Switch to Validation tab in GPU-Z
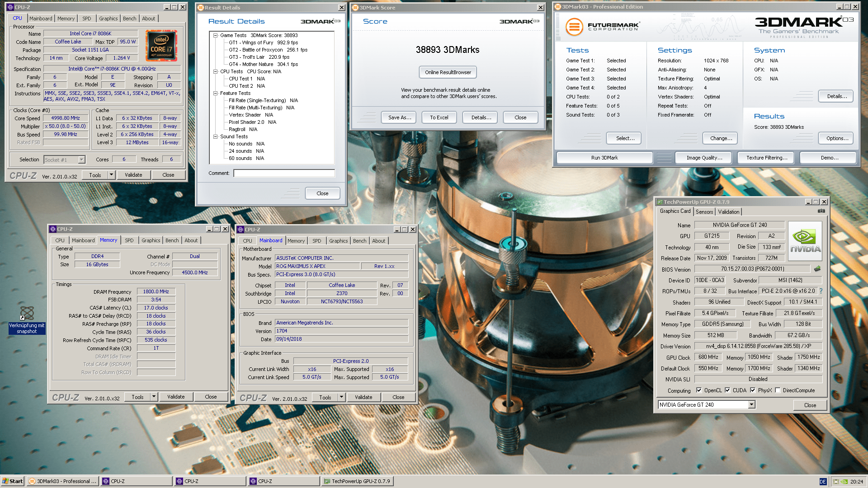This screenshot has height=488, width=868. pyautogui.click(x=729, y=211)
